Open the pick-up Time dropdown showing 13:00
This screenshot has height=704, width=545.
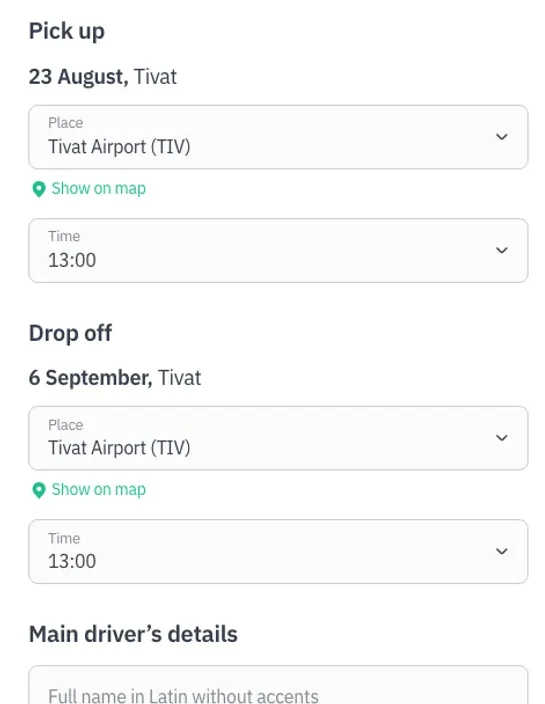pos(278,251)
